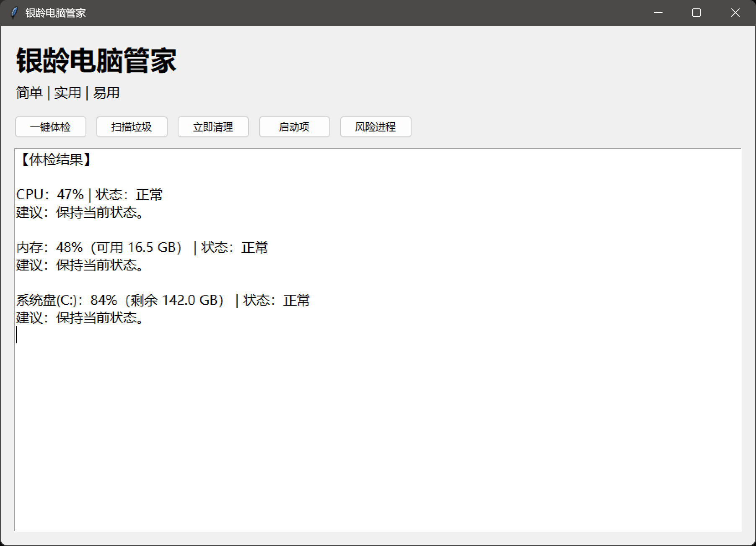Start cleanup with 立即清理
756x546 pixels.
[x=213, y=127]
